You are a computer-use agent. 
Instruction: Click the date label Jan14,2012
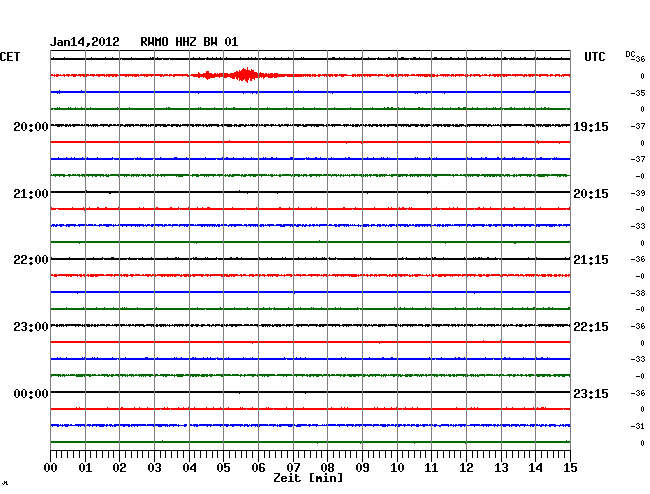click(85, 42)
